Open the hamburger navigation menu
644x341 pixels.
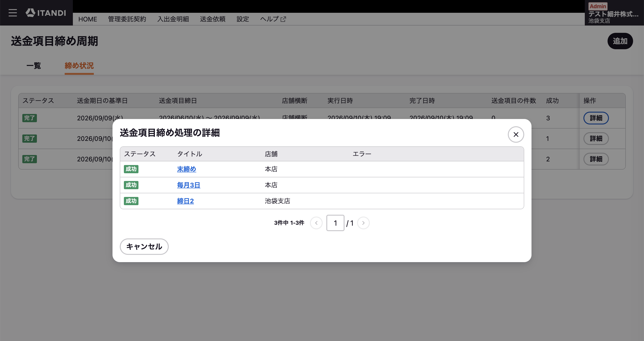point(13,13)
